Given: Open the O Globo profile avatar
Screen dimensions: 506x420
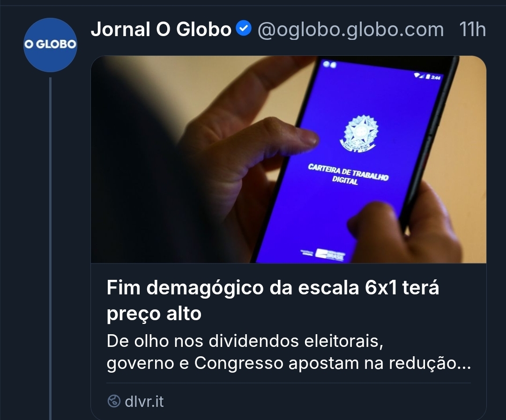Looking at the screenshot, I should [50, 45].
